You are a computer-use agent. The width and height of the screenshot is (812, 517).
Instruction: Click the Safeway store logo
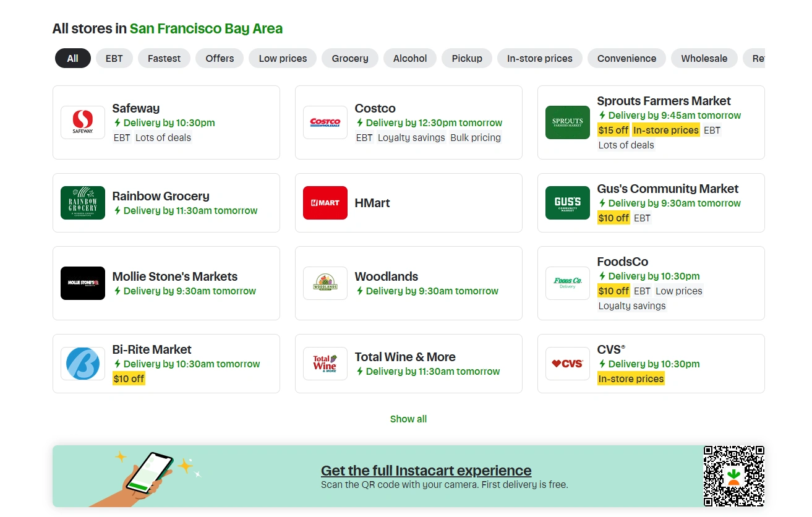tap(83, 122)
